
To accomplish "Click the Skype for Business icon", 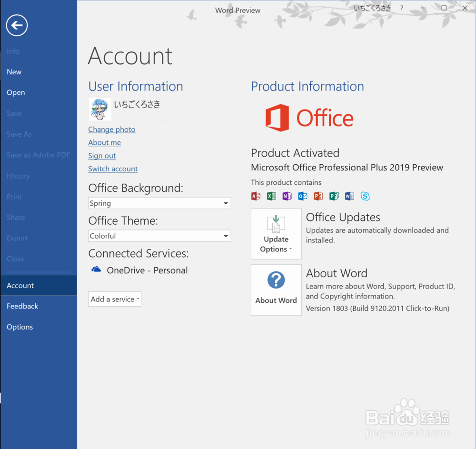I will coord(365,196).
